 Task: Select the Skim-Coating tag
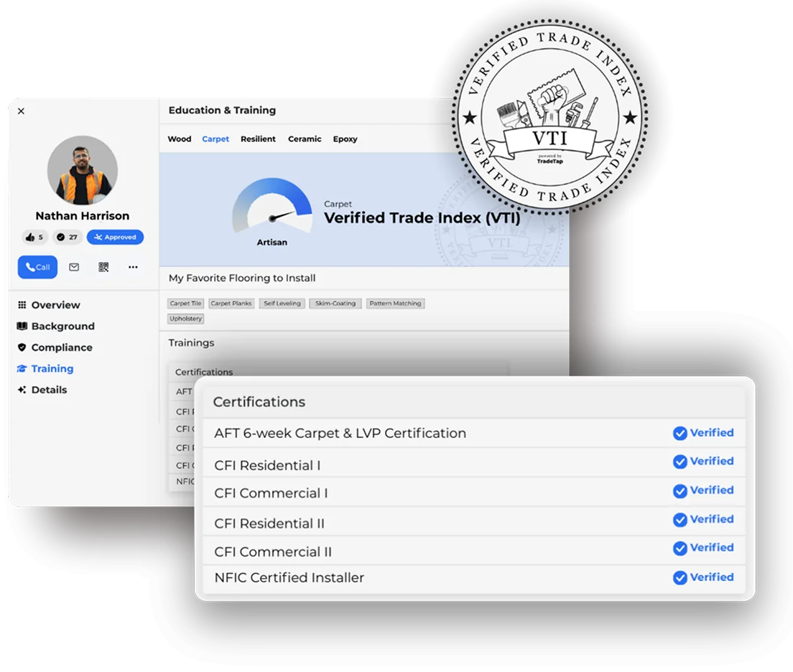(x=335, y=304)
